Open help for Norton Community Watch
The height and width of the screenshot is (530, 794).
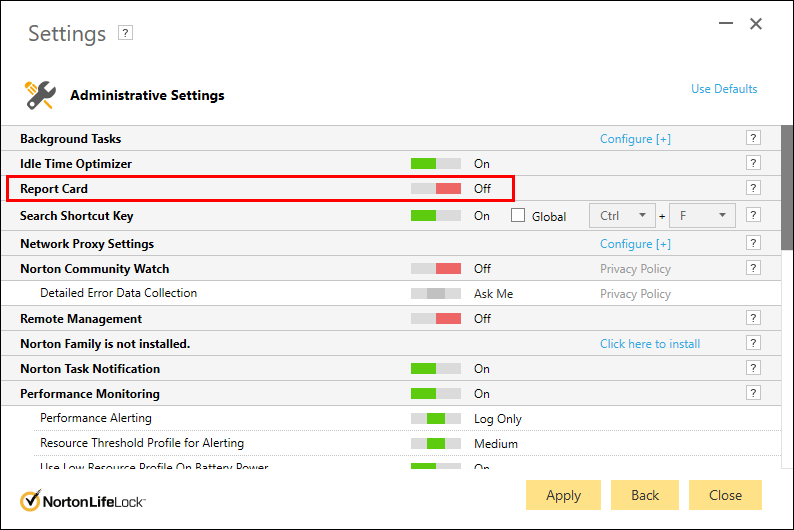pyautogui.click(x=753, y=268)
